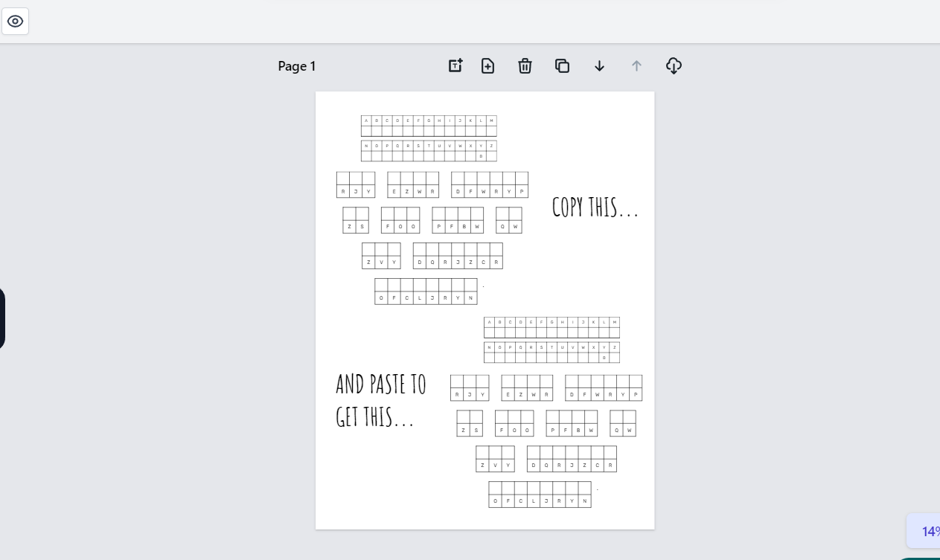The image size is (940, 560).
Task: Delete Page 1 using the trash icon
Action: 525,66
